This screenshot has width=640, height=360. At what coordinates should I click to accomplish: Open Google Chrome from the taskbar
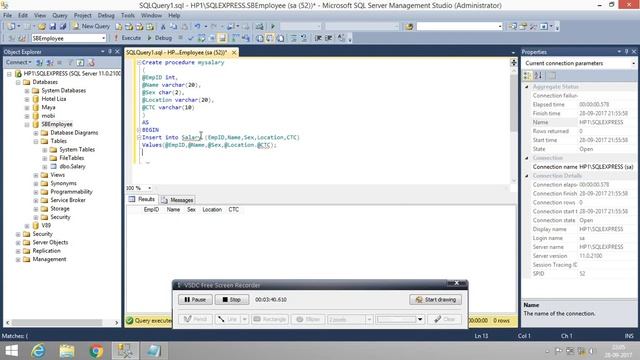pos(96,351)
